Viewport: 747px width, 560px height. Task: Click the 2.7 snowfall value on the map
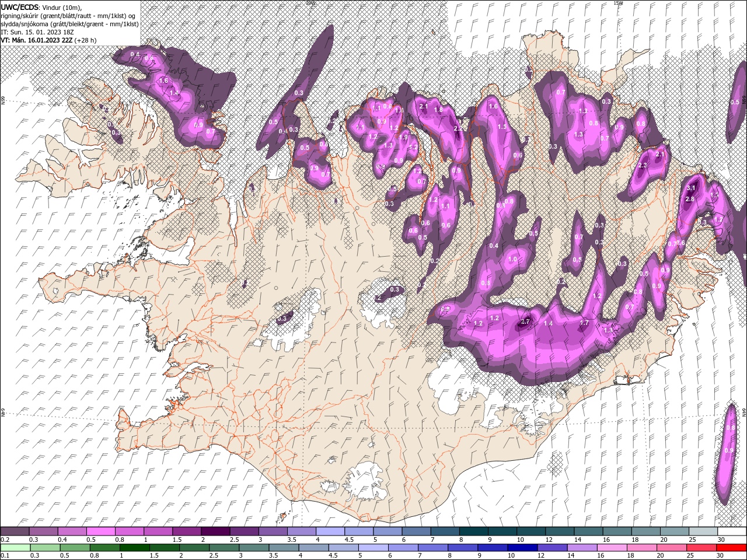(x=525, y=321)
